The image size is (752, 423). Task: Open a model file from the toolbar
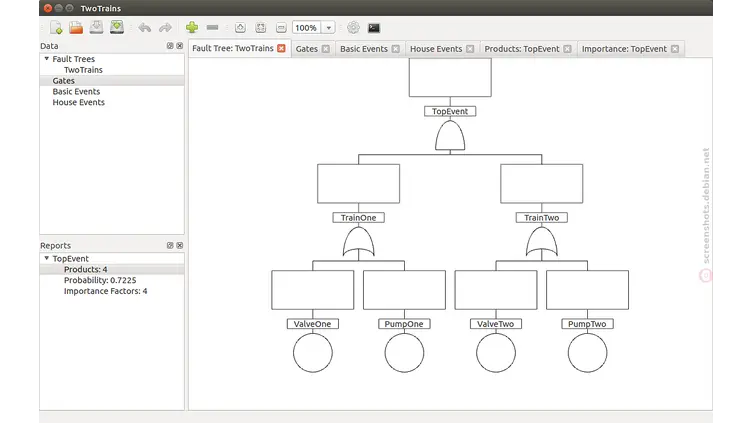(x=76, y=28)
